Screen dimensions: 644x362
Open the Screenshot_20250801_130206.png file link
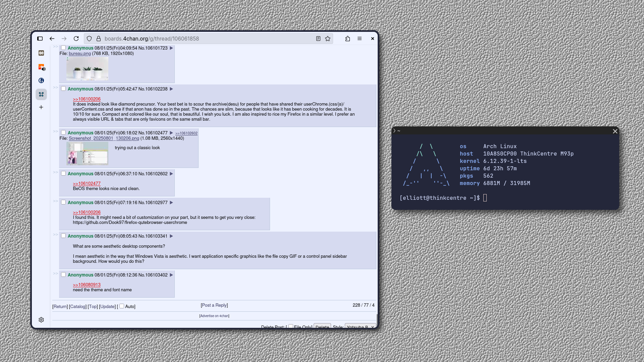point(104,138)
